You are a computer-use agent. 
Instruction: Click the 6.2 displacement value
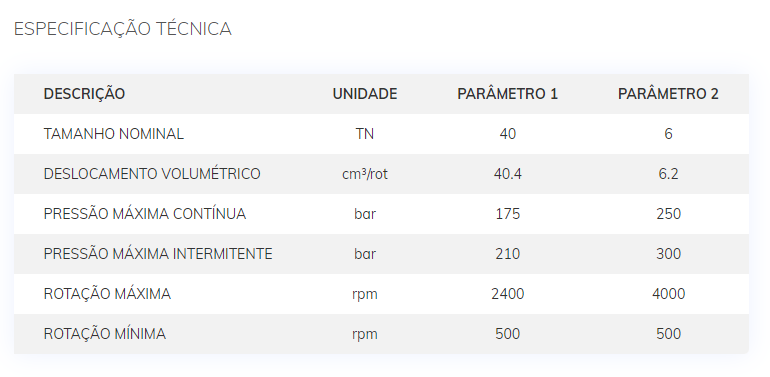668,174
